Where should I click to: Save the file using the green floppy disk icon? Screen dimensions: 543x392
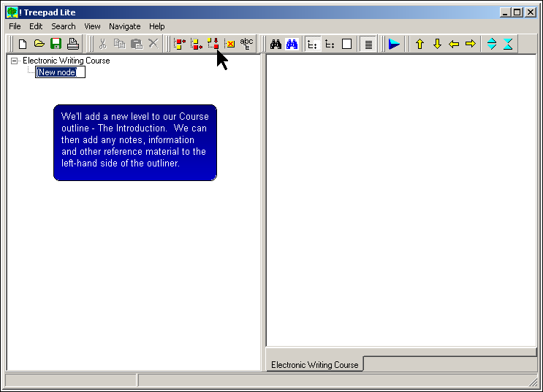click(x=56, y=44)
